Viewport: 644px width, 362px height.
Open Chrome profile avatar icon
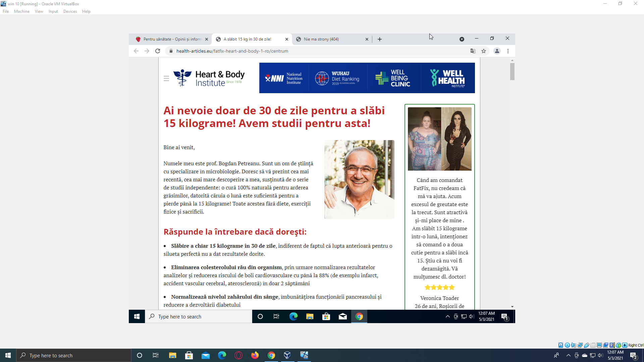(497, 51)
